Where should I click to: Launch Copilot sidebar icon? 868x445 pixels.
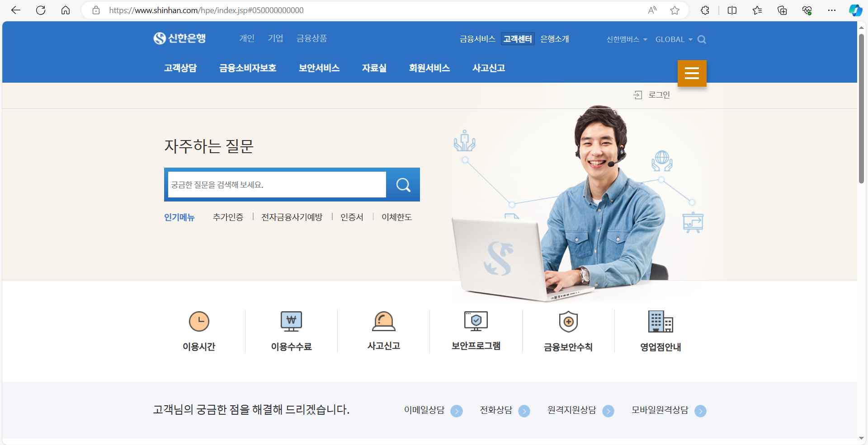point(855,10)
